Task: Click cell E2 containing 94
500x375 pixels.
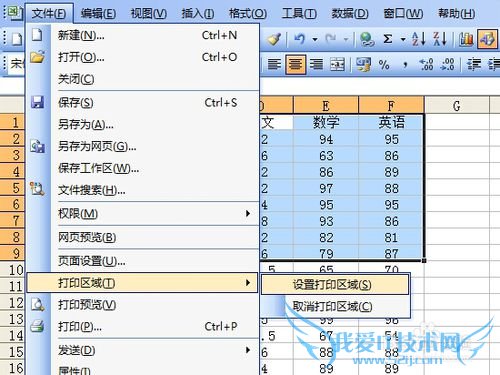Action: [326, 139]
